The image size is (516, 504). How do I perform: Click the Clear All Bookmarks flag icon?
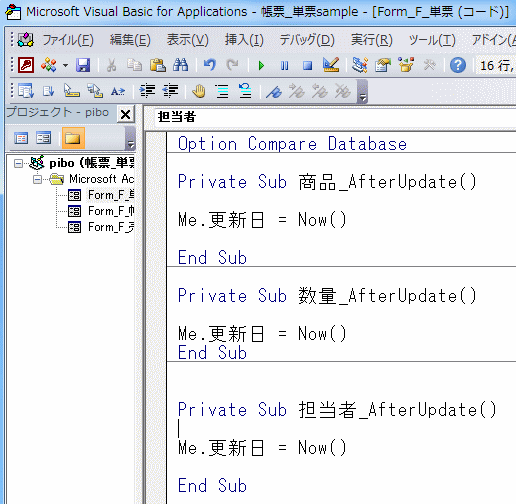point(343,91)
